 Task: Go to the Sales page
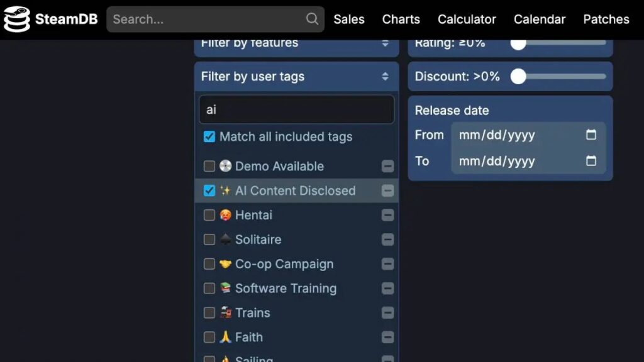[349, 19]
